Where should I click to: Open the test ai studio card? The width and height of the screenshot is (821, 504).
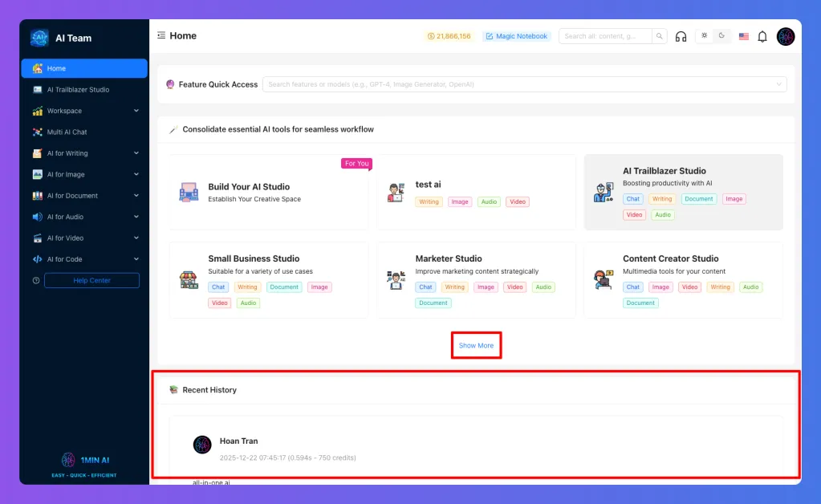point(476,192)
